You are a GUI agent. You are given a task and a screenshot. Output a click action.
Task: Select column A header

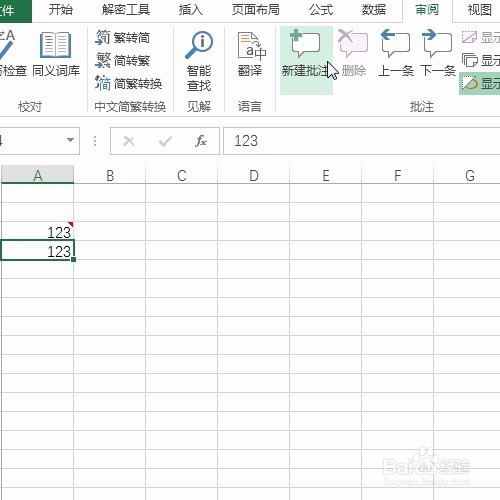coord(37,175)
